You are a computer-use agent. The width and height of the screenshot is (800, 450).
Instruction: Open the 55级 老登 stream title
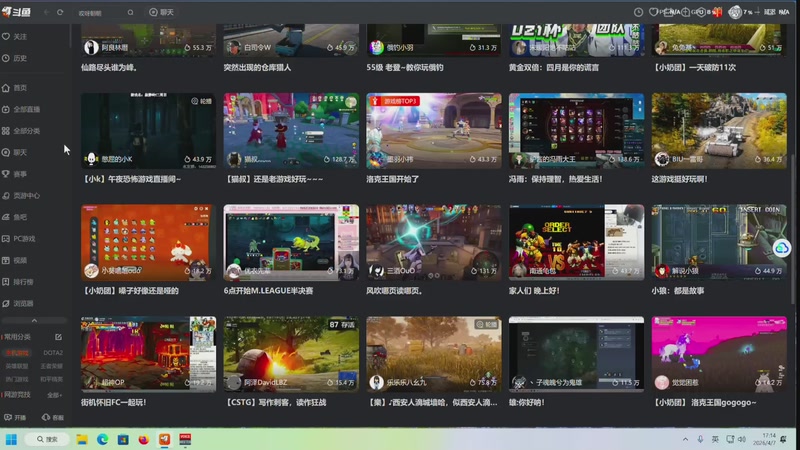405,67
